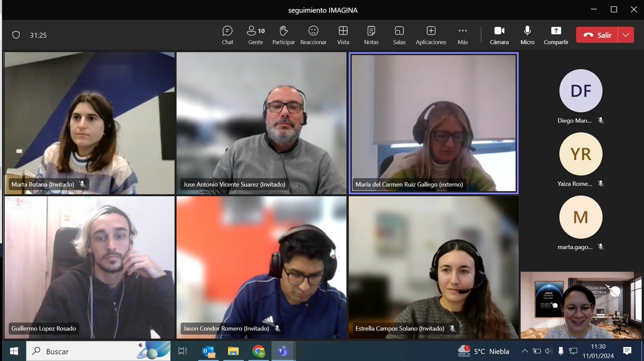Open breakout Salas
The image size is (644, 361).
[399, 35]
